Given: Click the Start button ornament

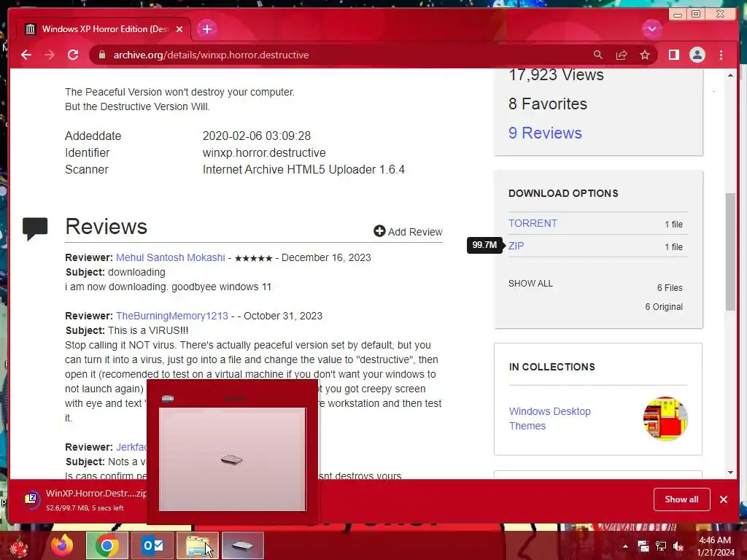Looking at the screenshot, I should (19, 547).
